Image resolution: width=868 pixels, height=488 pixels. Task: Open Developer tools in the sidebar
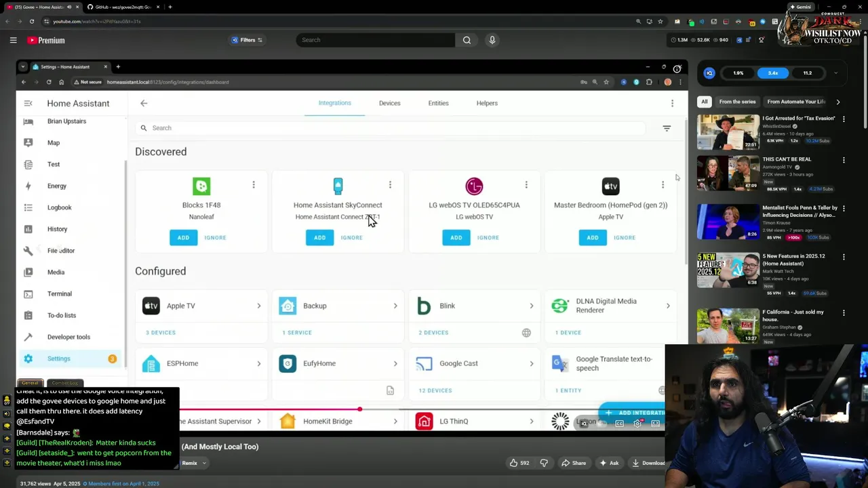pyautogui.click(x=71, y=337)
